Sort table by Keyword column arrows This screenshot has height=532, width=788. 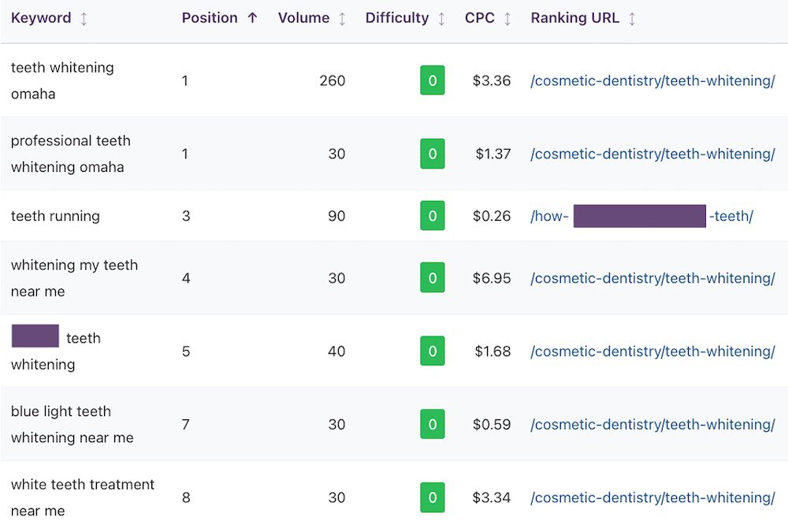[x=84, y=18]
